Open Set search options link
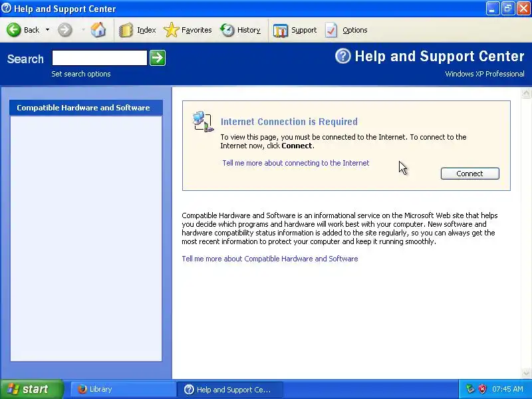The height and width of the screenshot is (399, 532). click(x=80, y=74)
